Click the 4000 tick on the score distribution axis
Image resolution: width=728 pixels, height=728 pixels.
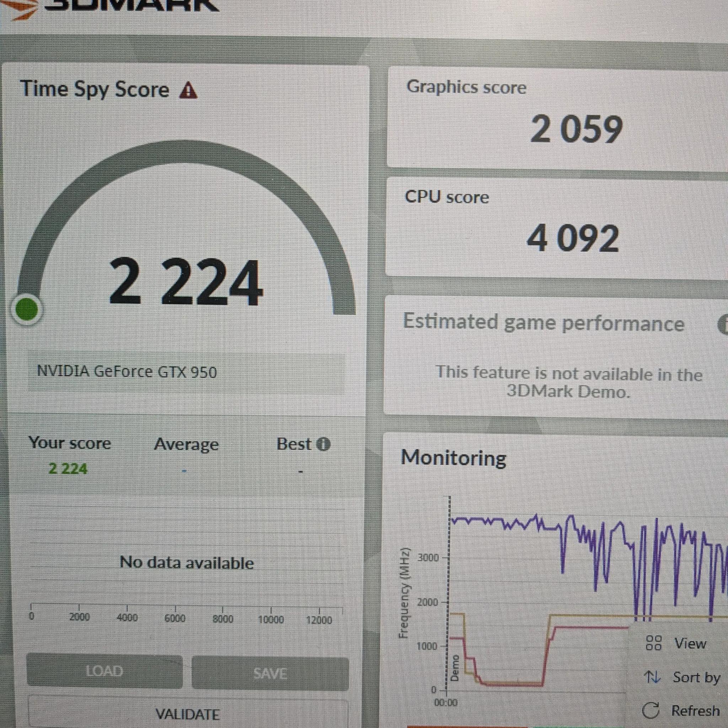point(127,617)
